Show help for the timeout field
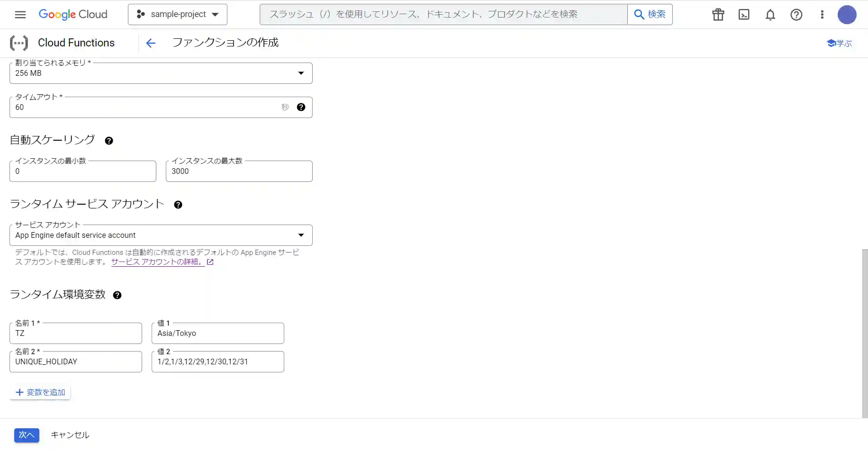868x451 pixels. click(x=301, y=107)
